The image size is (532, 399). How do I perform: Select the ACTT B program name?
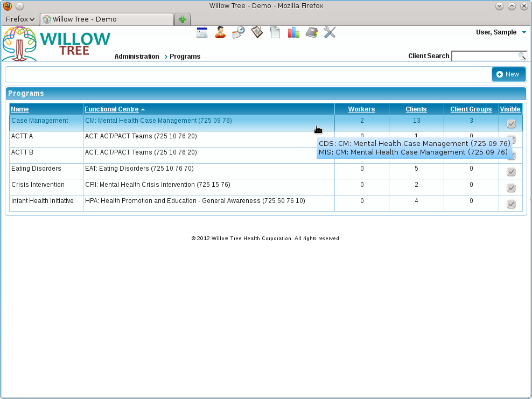pyautogui.click(x=22, y=152)
